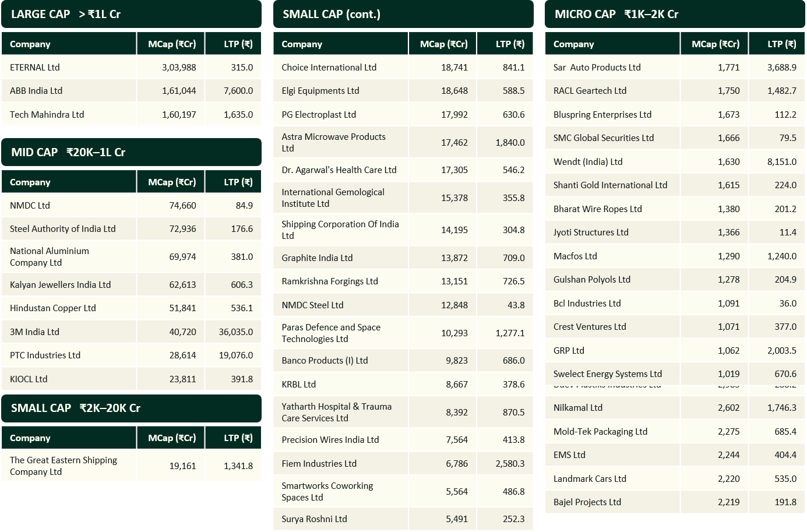Select the Gulshan Polyols Ltd cell
The height and width of the screenshot is (532, 807).
pos(612,280)
